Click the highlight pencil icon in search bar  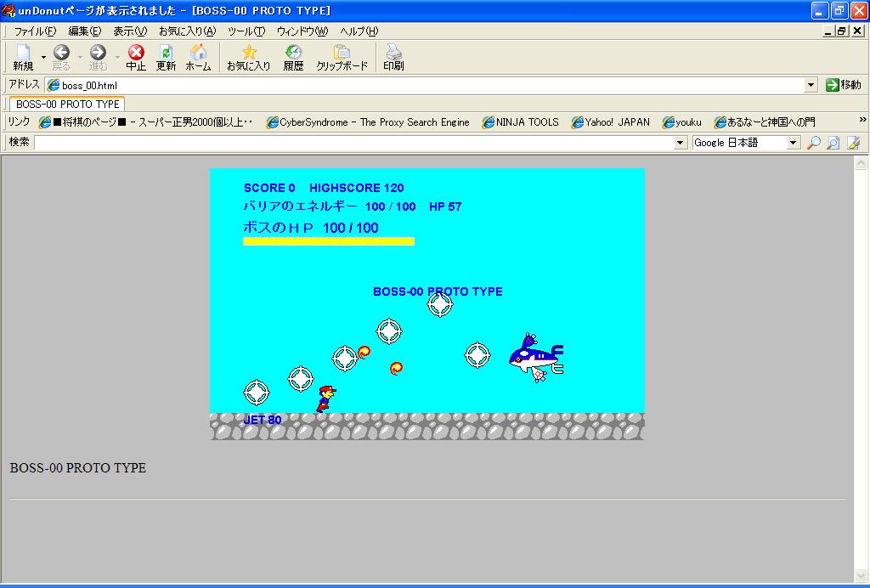(x=854, y=143)
